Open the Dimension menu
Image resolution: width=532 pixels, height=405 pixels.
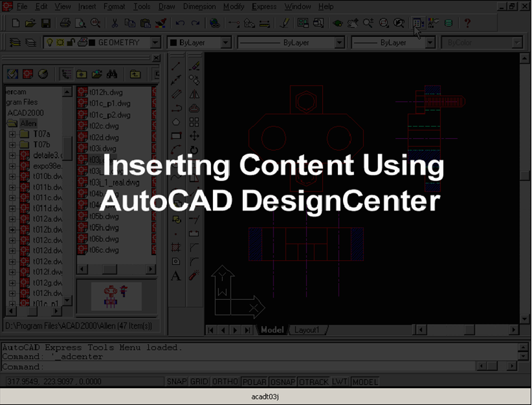pos(199,6)
